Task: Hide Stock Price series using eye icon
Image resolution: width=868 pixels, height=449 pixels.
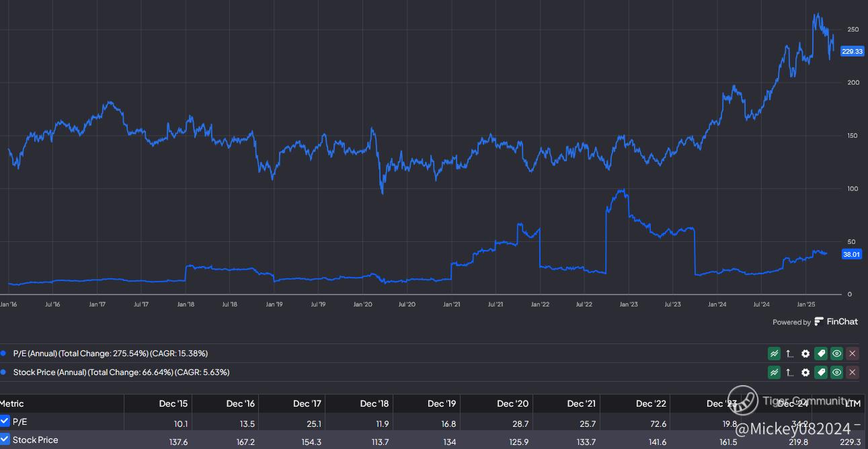Action: pyautogui.click(x=836, y=372)
